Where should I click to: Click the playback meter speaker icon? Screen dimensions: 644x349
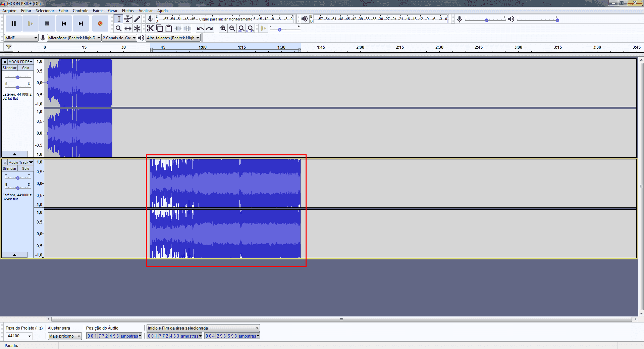tap(304, 19)
